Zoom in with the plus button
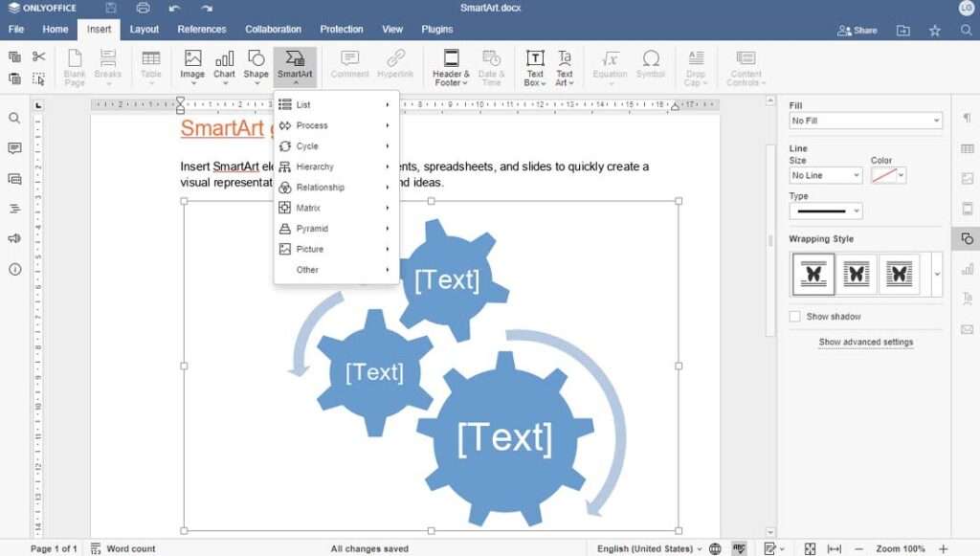Image resolution: width=980 pixels, height=556 pixels. 943,548
